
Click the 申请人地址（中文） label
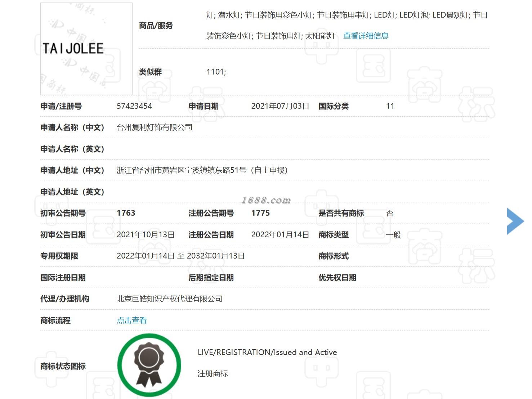pyautogui.click(x=72, y=170)
